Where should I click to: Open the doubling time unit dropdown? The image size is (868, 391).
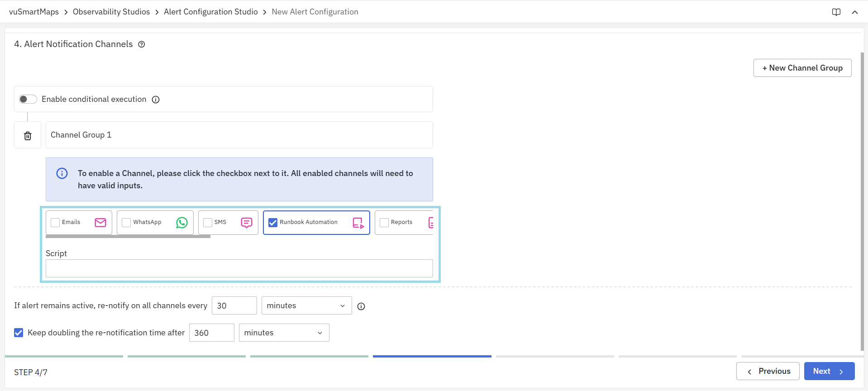[284, 333]
